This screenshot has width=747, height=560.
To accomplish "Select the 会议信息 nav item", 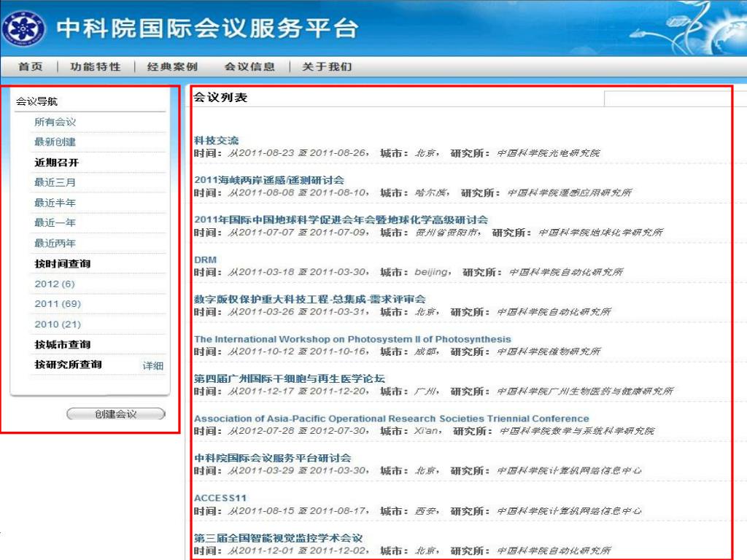I will (x=249, y=66).
